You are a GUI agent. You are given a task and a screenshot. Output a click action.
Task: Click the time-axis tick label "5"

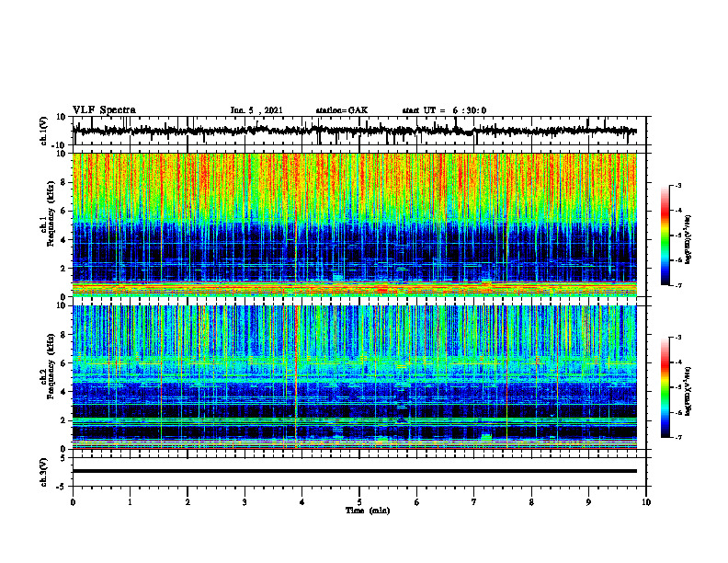pyautogui.click(x=359, y=502)
